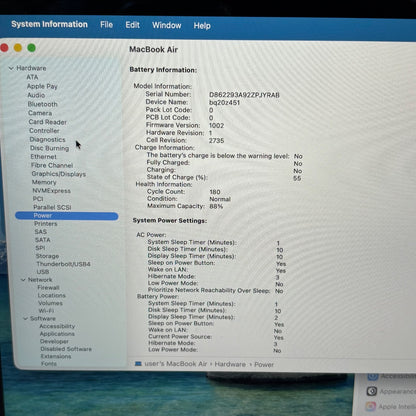
Task: Open the Help menu
Action: click(x=202, y=26)
